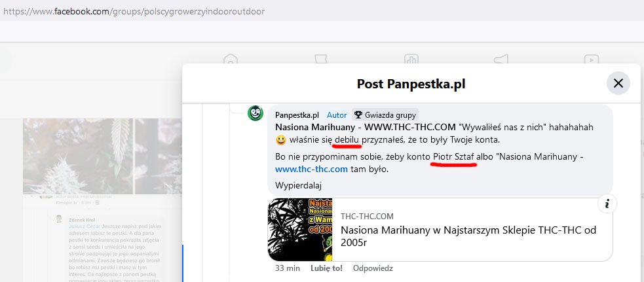Click the THC-THC.COM domain text in preview
The image size is (644, 282).
pyautogui.click(x=367, y=217)
